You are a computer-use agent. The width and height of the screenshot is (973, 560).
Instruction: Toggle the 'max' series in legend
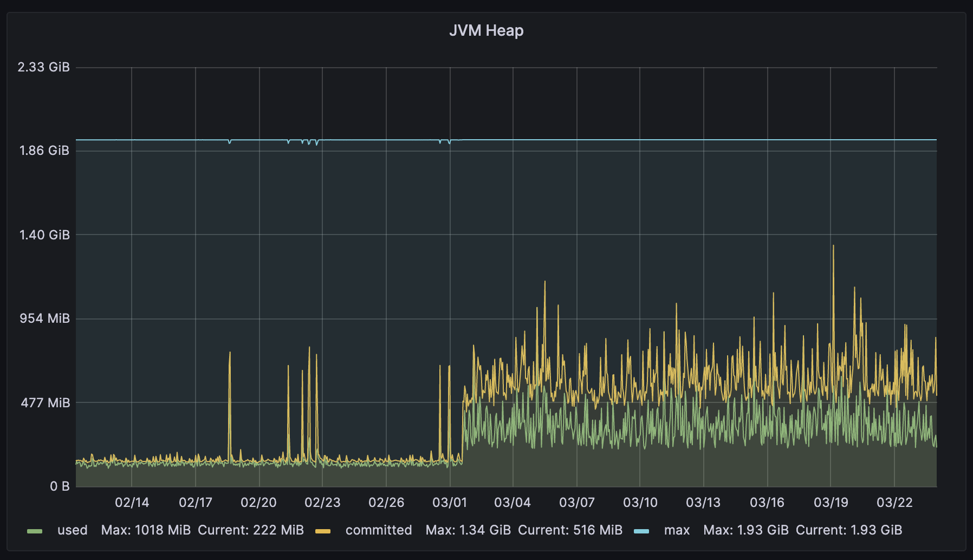[677, 530]
